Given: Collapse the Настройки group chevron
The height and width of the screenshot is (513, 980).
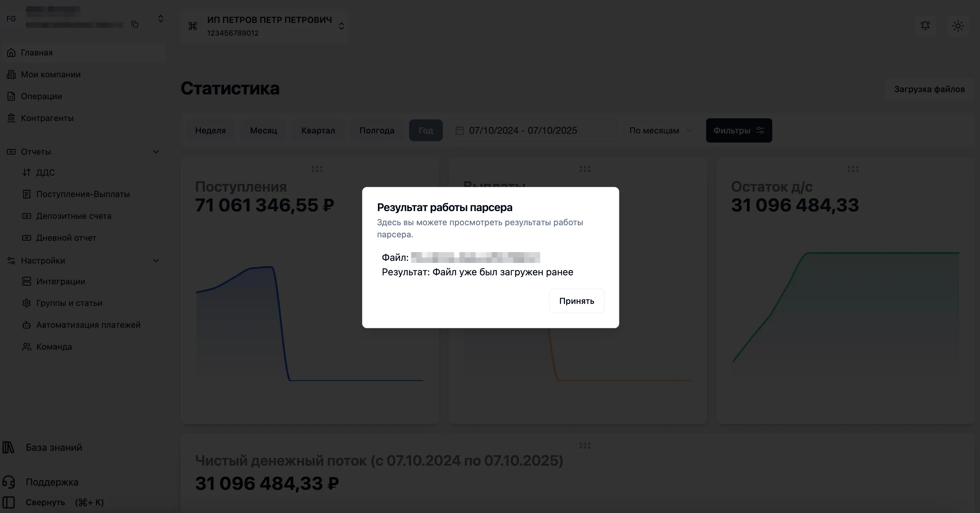Looking at the screenshot, I should point(156,261).
